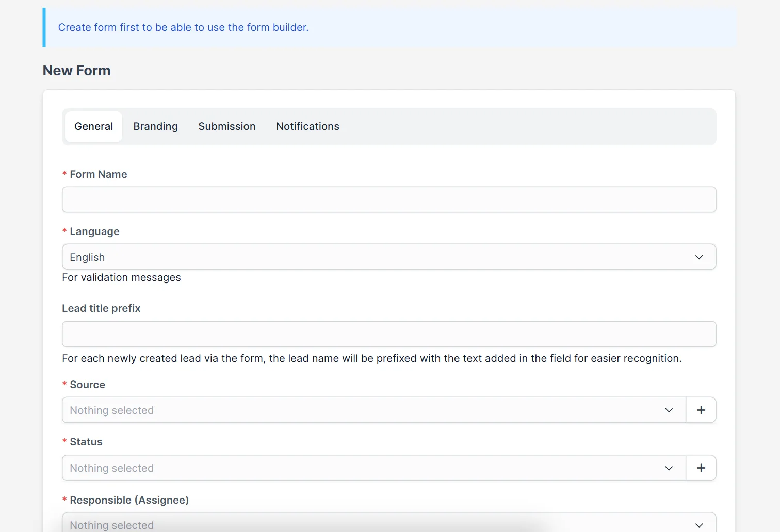780x532 pixels.
Task: Click the Status field label
Action: tap(86, 442)
